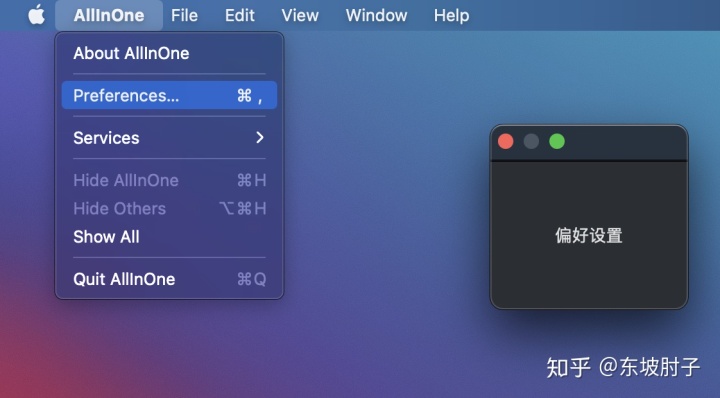This screenshot has width=720, height=398.
Task: Click the green zoom button of preferences window
Action: 557,141
